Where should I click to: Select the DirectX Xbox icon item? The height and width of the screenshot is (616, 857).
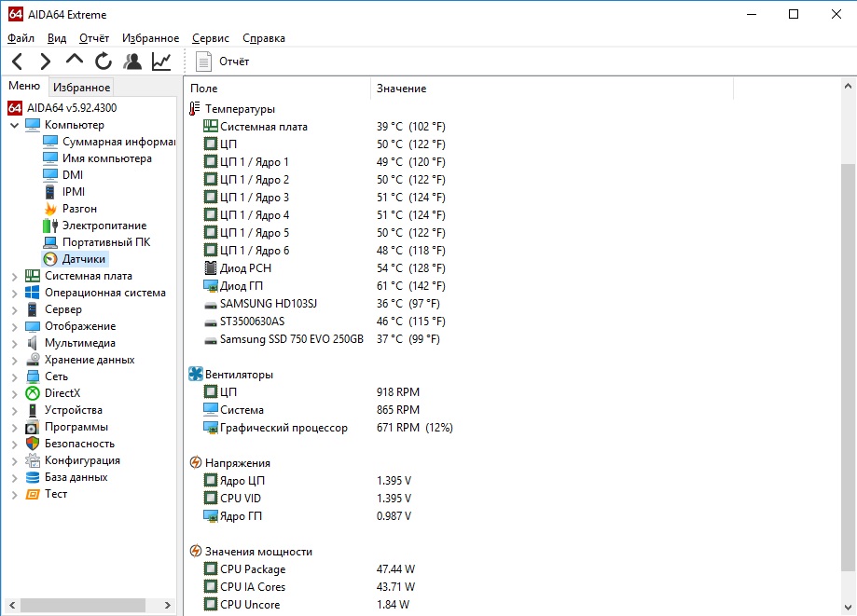pyautogui.click(x=53, y=393)
